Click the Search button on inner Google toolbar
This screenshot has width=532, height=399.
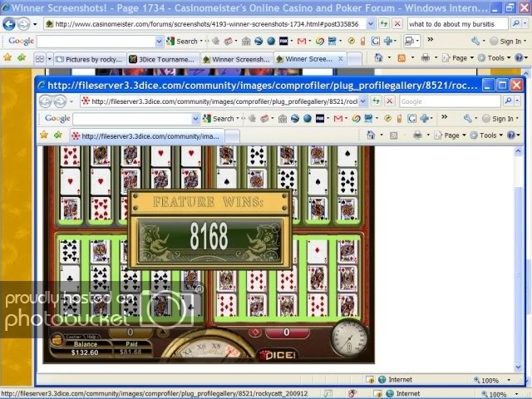pyautogui.click(x=220, y=118)
